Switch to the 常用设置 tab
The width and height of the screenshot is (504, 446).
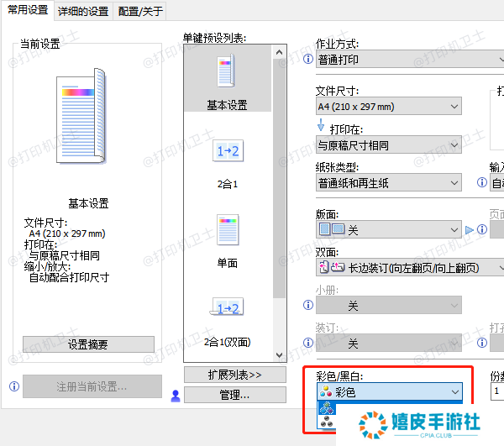[x=28, y=10]
